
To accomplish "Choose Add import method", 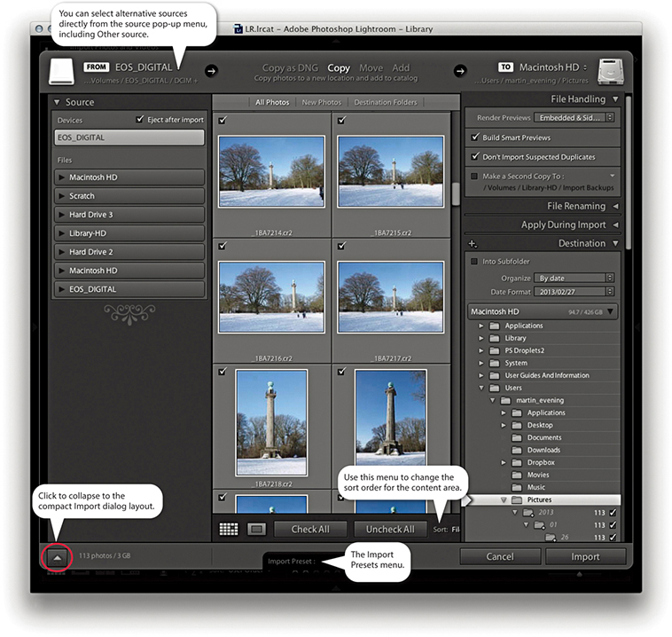I will [401, 67].
